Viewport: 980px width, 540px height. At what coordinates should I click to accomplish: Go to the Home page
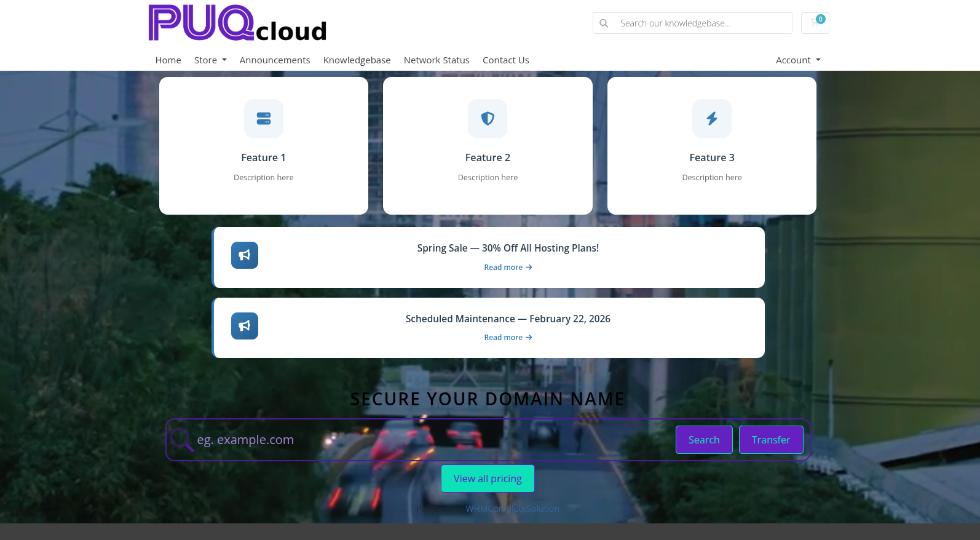(168, 60)
